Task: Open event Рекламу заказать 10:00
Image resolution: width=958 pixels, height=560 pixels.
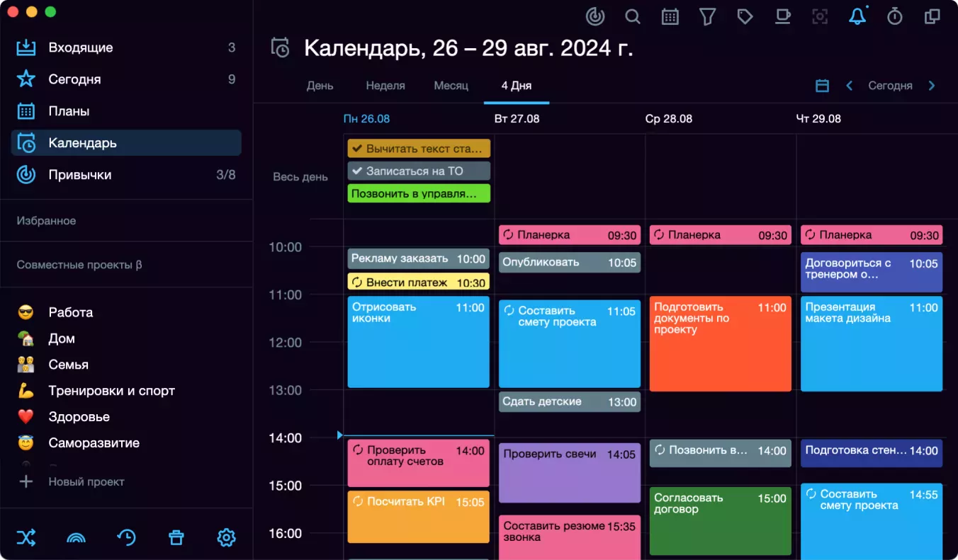Action: pyautogui.click(x=419, y=258)
